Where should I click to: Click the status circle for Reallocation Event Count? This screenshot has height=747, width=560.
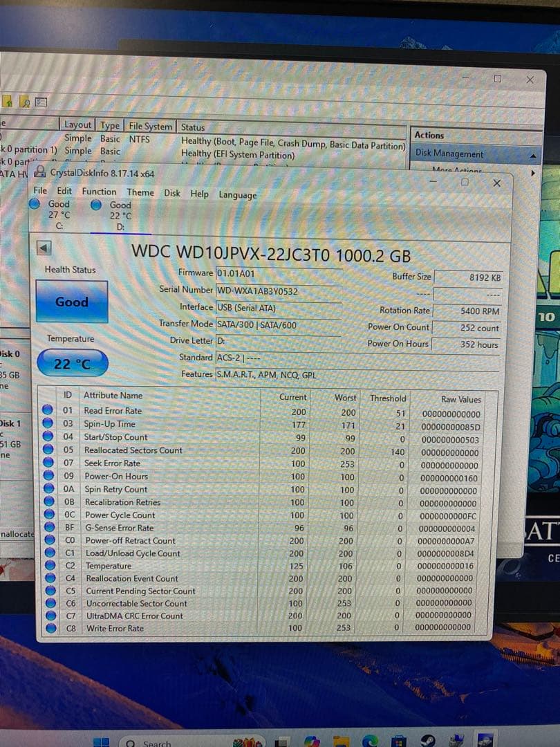(50, 578)
